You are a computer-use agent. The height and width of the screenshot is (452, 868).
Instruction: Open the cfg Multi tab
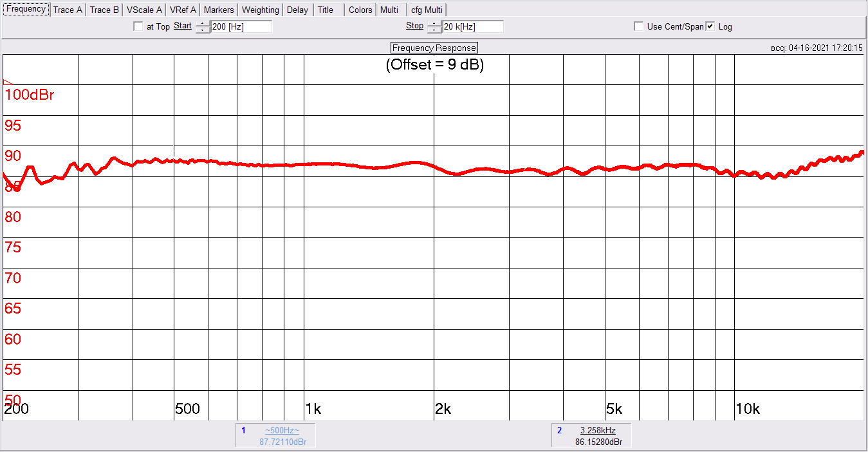coord(428,10)
